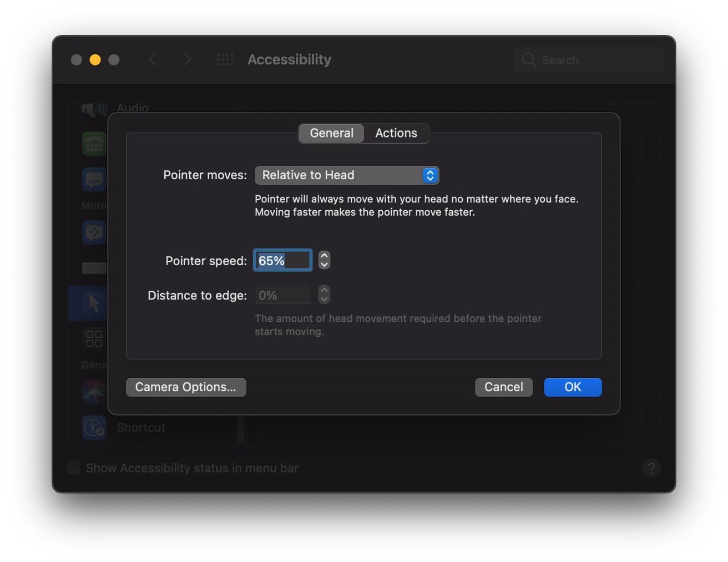Select the Keyboard sidebar icon
This screenshot has height=562, width=728.
tap(94, 269)
